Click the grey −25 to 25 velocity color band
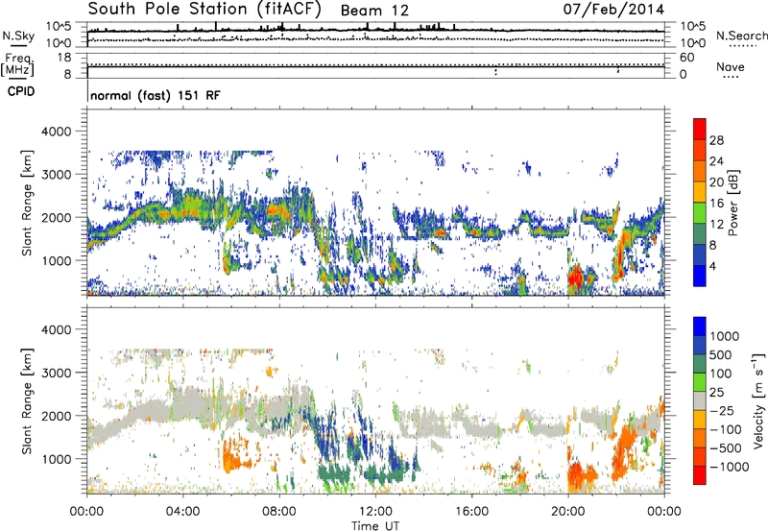The height and width of the screenshot is (532, 768). 700,401
